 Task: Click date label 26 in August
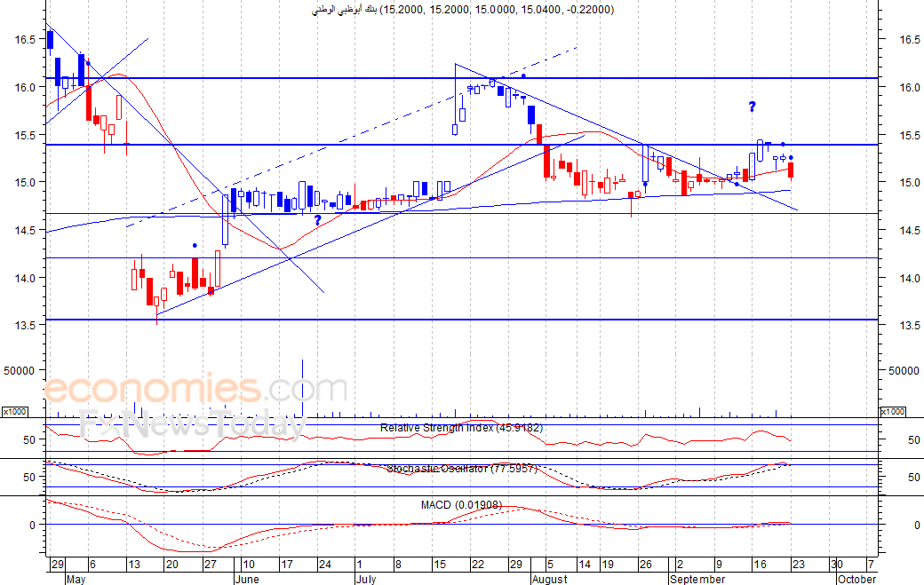pos(646,565)
